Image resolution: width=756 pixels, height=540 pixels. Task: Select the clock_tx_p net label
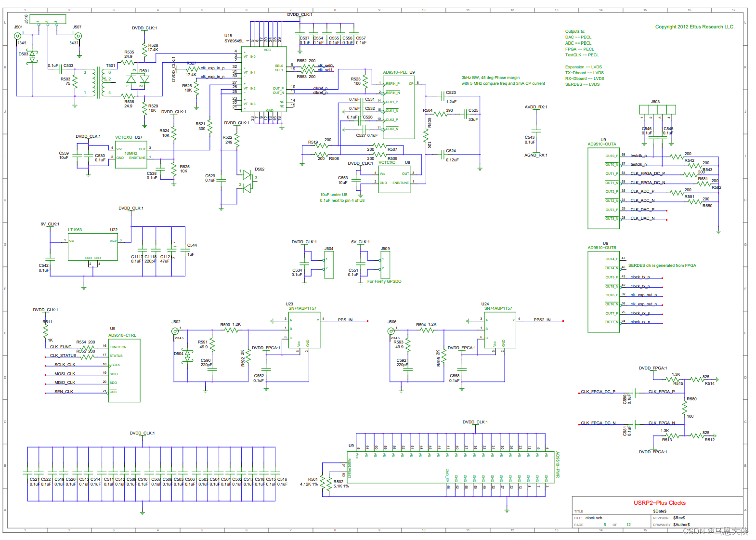640,277
